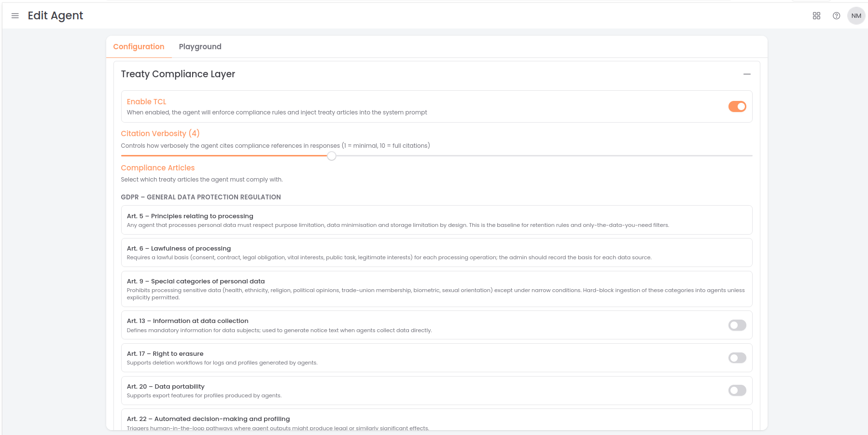
Task: Click the help question mark icon
Action: pos(836,16)
